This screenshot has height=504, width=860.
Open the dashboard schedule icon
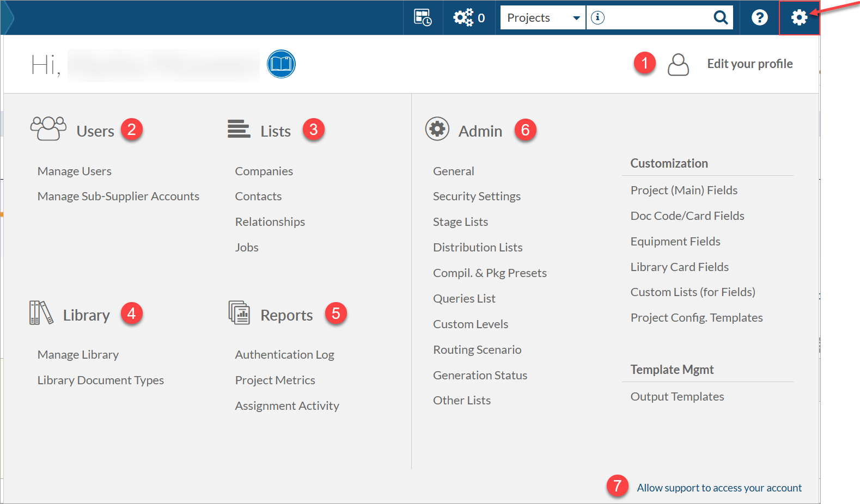pos(423,18)
